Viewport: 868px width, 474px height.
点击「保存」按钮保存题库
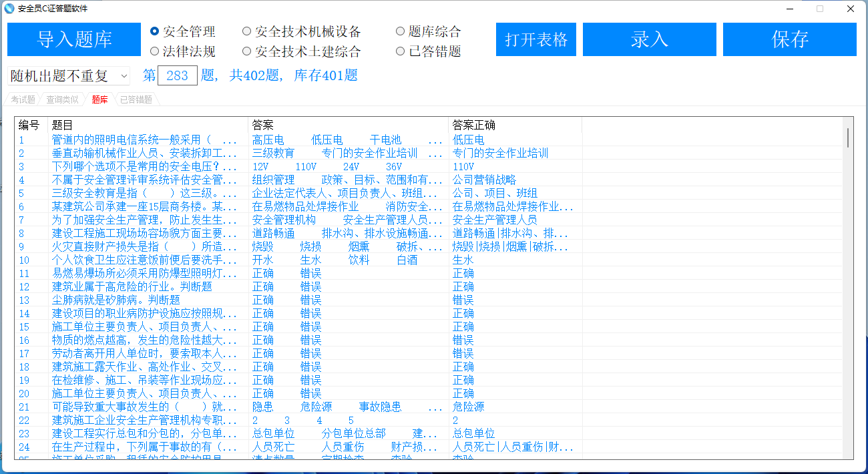pyautogui.click(x=789, y=39)
